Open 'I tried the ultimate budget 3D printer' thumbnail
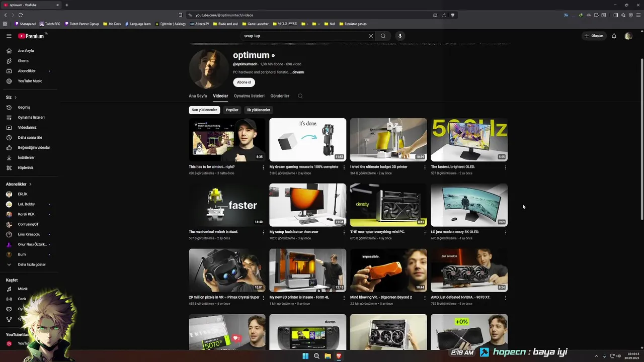The height and width of the screenshot is (362, 644). (388, 140)
